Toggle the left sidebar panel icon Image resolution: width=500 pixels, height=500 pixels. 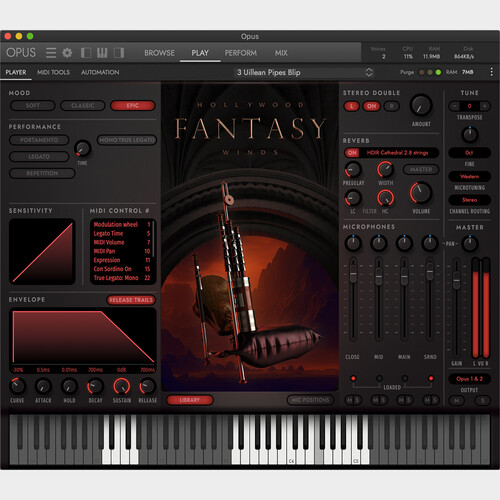[86, 53]
